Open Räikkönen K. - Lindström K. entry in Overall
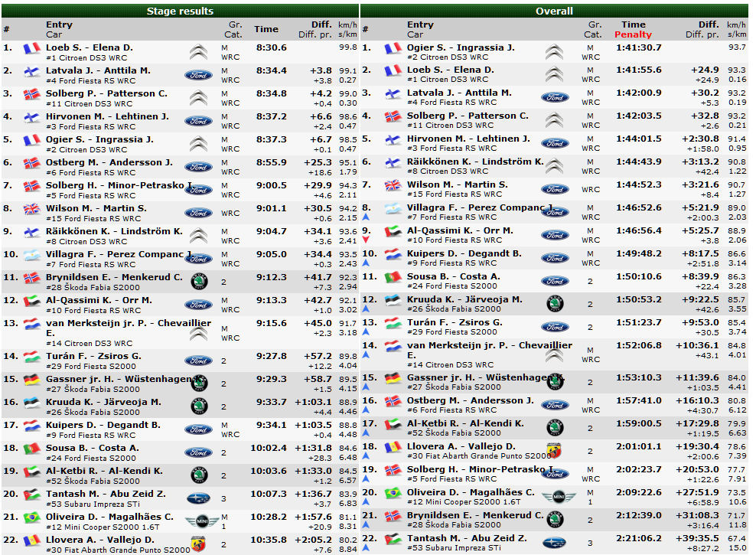 (475, 162)
